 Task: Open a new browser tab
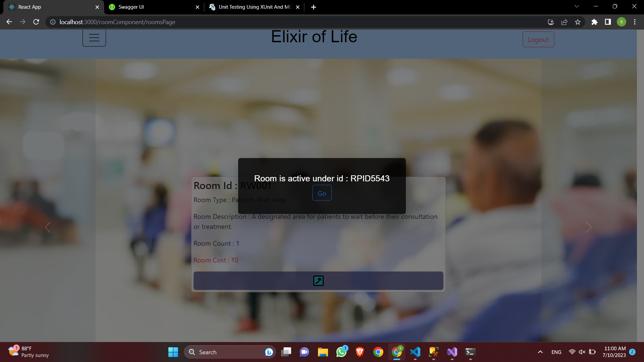(x=313, y=7)
